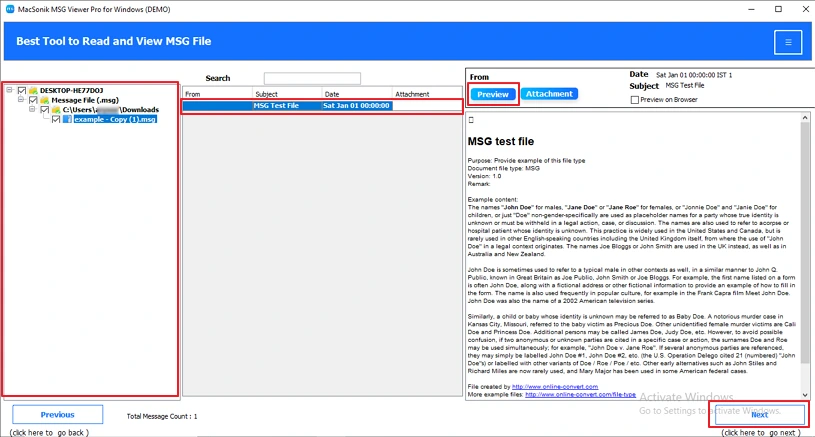Uncheck the Message File (.msg) checkbox
Viewport: 815px width, 437px height.
33,100
